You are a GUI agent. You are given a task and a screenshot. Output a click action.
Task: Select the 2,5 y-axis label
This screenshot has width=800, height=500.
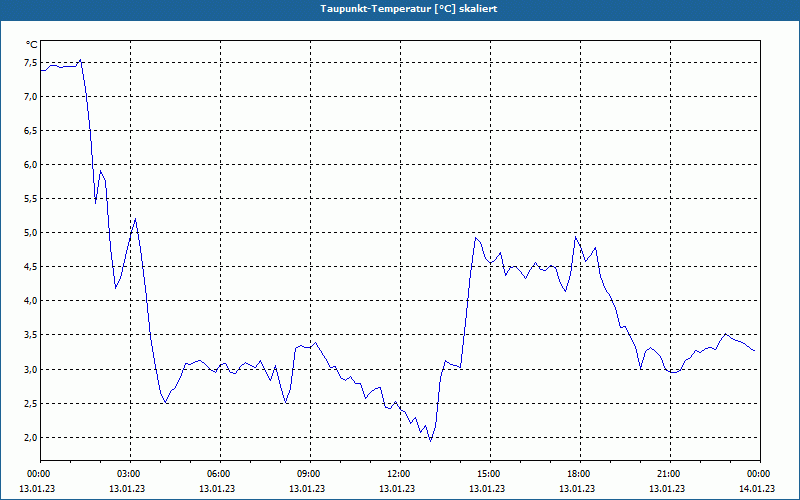30,404
